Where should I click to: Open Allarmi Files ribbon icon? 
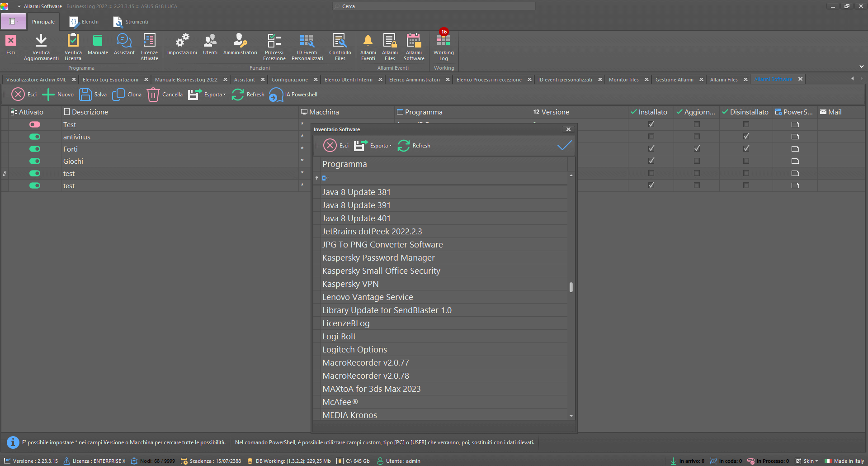390,41
